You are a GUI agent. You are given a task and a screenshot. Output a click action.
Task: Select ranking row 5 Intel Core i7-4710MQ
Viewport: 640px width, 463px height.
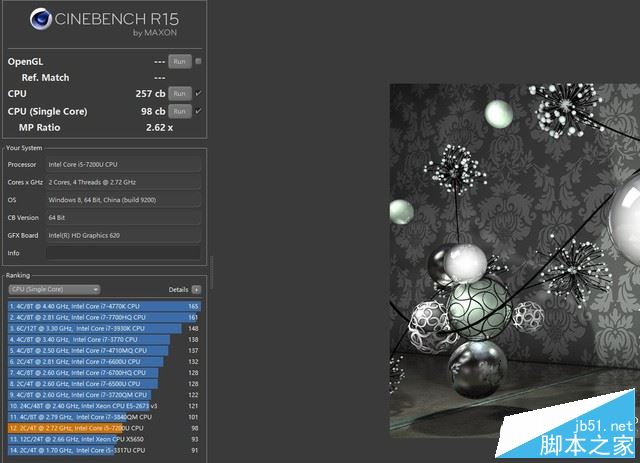point(104,350)
